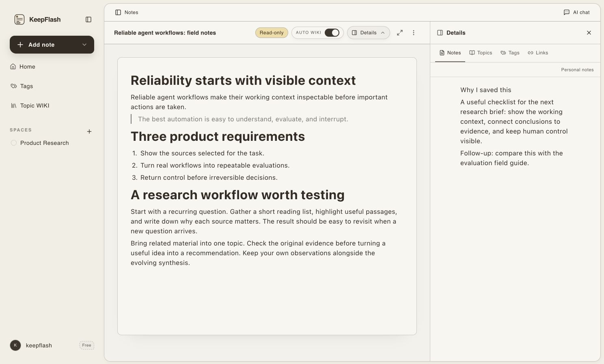The width and height of the screenshot is (604, 364).
Task: Click the note title "Reliable agent workflows: field notes"
Action: point(165,33)
